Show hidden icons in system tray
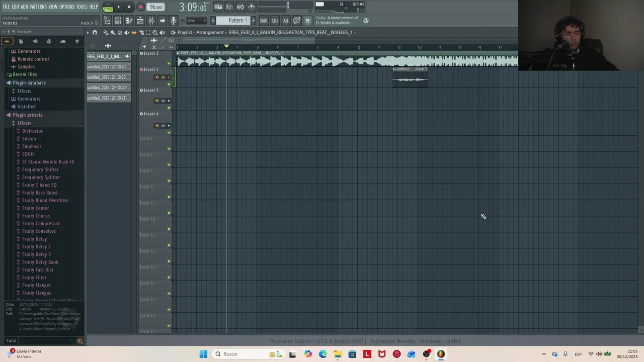 [x=544, y=354]
